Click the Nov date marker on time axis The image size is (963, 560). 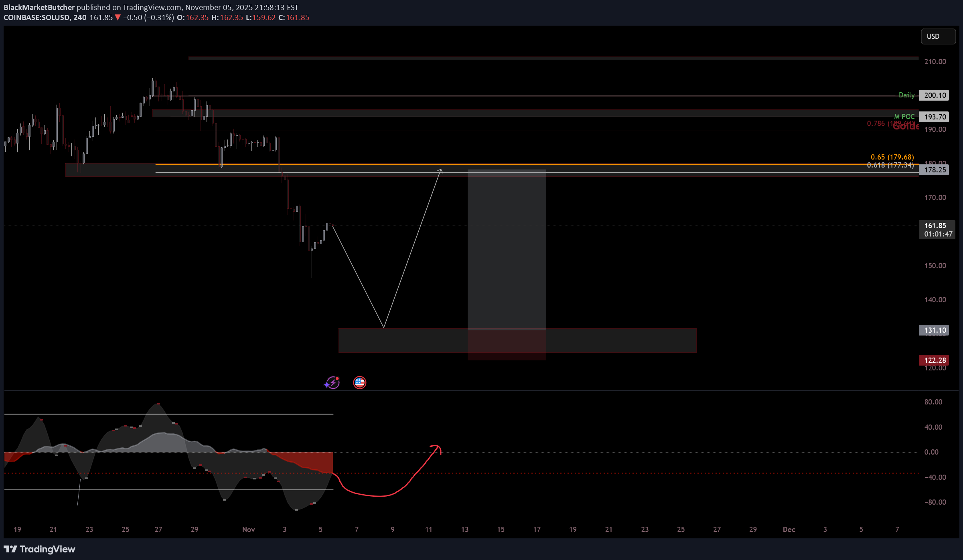[248, 529]
